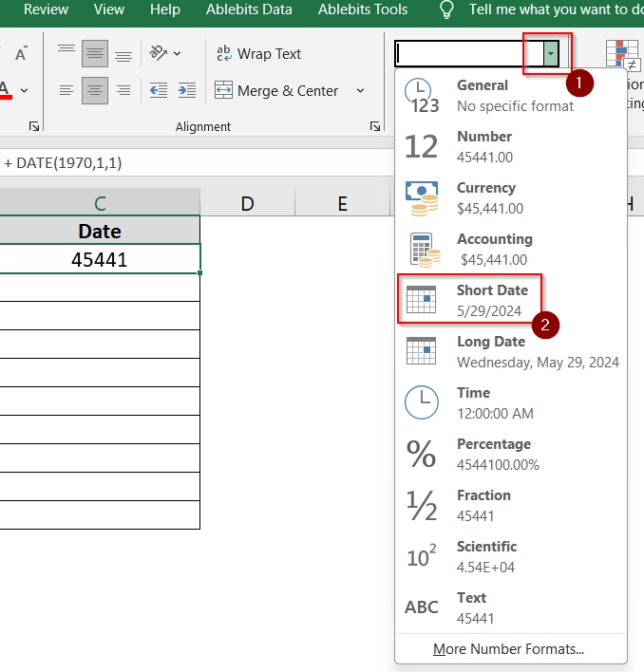
Task: Toggle Center horizontal alignment
Action: coord(95,90)
